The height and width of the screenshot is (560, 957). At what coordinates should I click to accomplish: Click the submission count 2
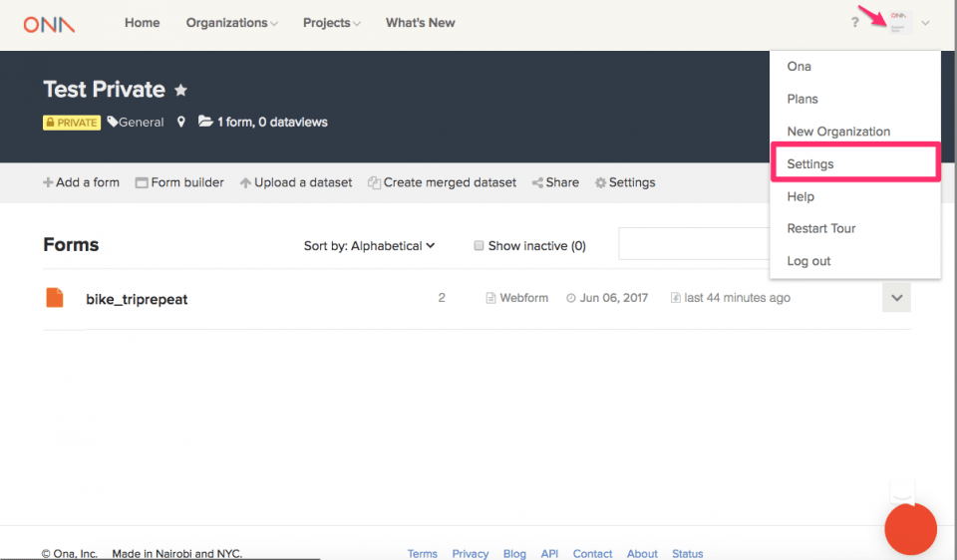[x=442, y=298]
